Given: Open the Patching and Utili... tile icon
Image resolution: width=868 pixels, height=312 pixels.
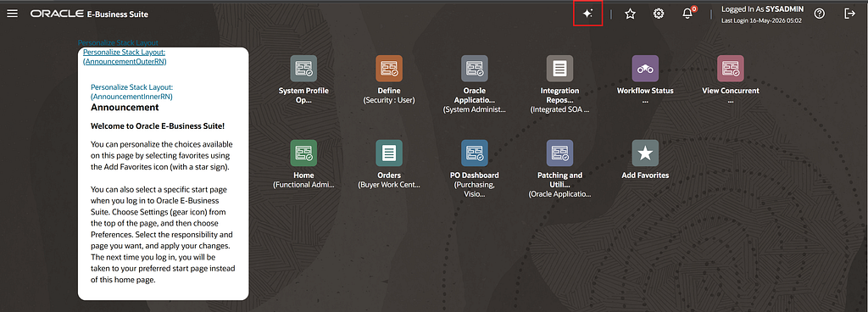Looking at the screenshot, I should coord(559,153).
